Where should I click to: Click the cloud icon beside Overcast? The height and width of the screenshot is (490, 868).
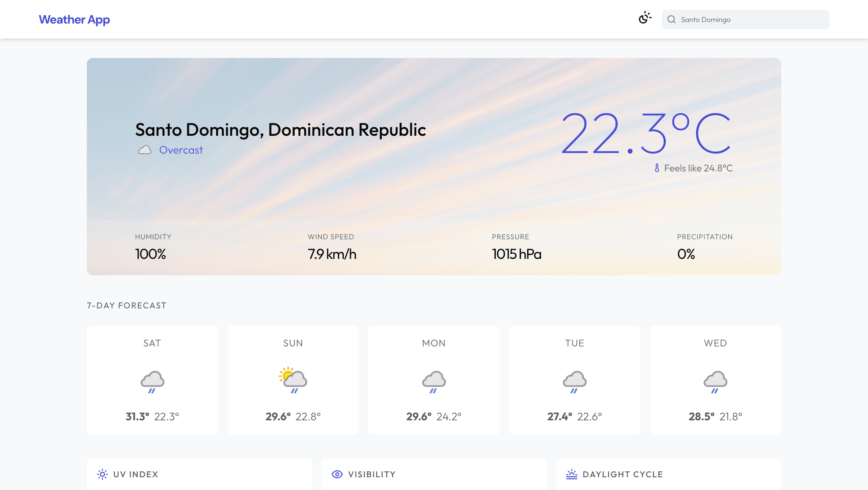(x=145, y=149)
